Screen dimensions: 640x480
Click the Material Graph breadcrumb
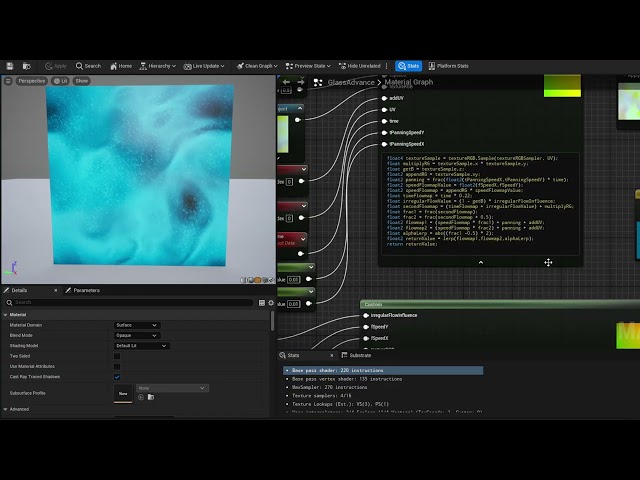(409, 82)
